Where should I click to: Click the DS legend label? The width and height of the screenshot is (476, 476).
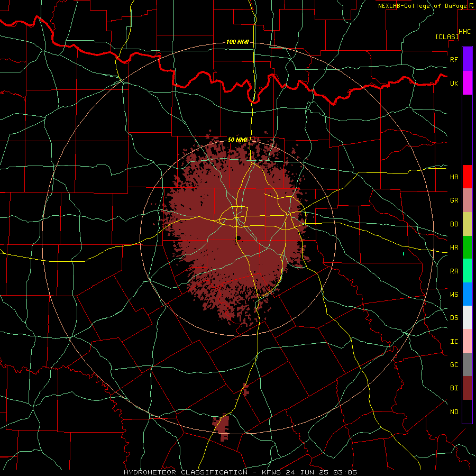(454, 318)
